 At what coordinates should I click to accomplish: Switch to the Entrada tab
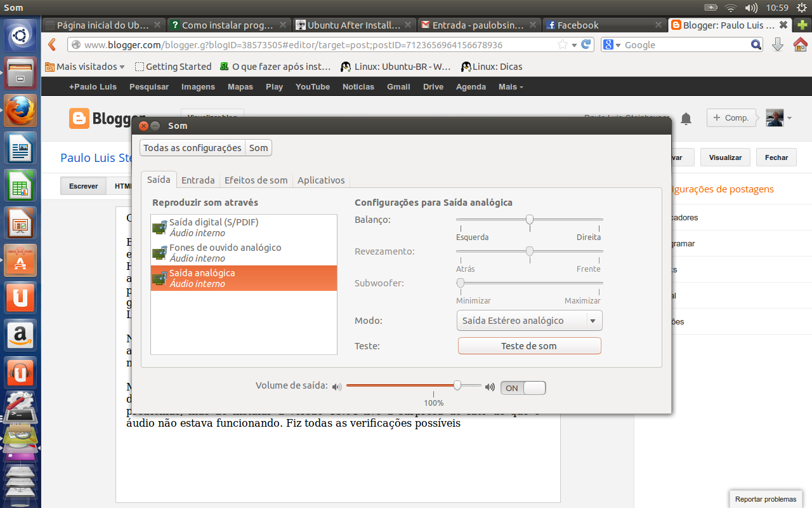coord(198,180)
